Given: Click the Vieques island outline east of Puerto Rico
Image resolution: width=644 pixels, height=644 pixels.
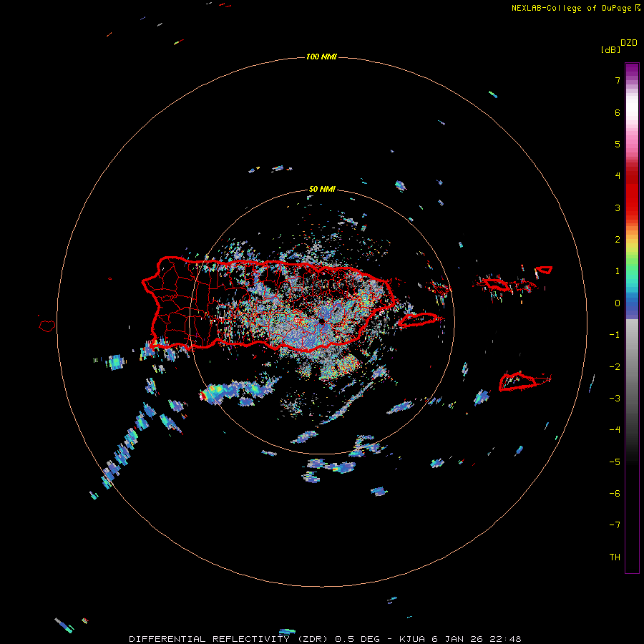Looking at the screenshot, I should click(418, 320).
